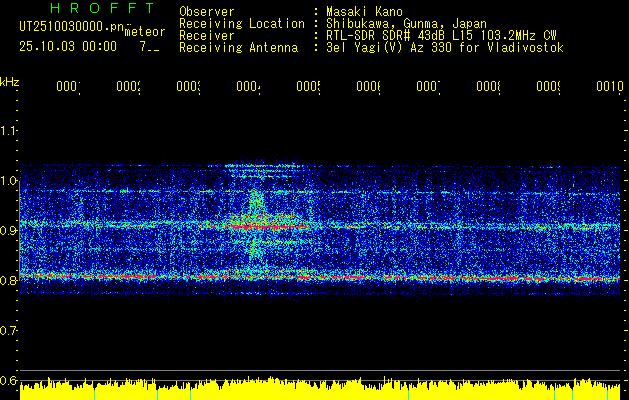Click the 0.9 kHz axis tick label
Image resolution: width=629 pixels, height=400 pixels.
9,230
